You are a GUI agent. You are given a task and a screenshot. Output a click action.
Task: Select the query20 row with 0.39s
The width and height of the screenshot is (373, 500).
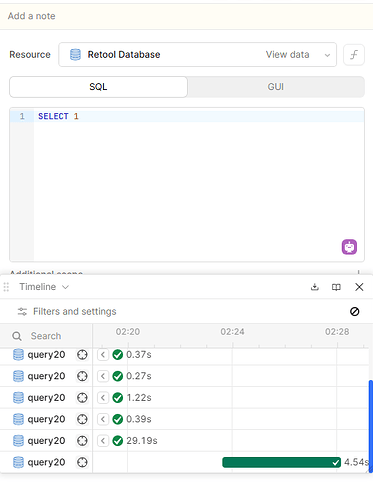coord(46,419)
